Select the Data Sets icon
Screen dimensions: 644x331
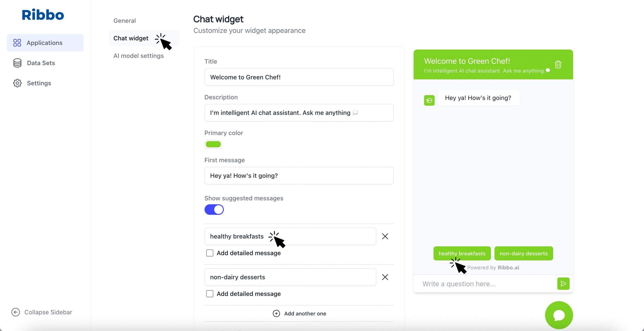[x=17, y=63]
